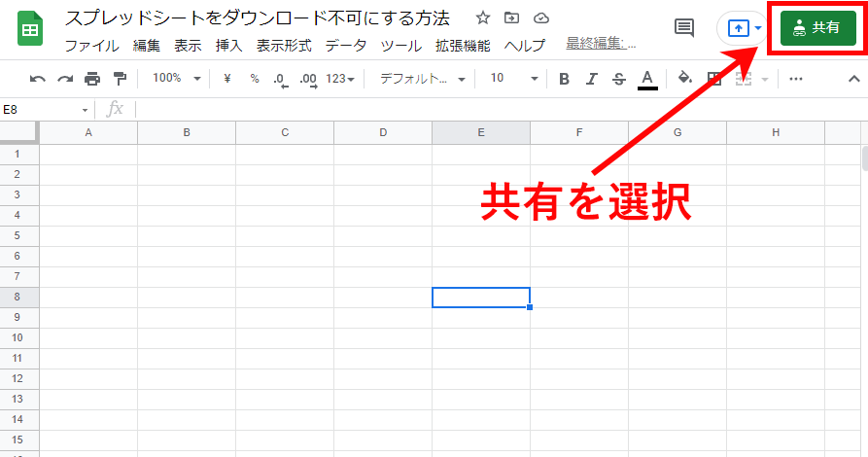The width and height of the screenshot is (868, 457).
Task: Increase decimal places
Action: (308, 80)
